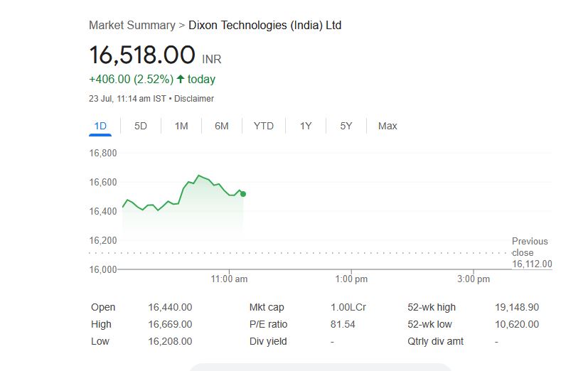
Task: Click the Dixon Technologies company name
Action: point(264,26)
